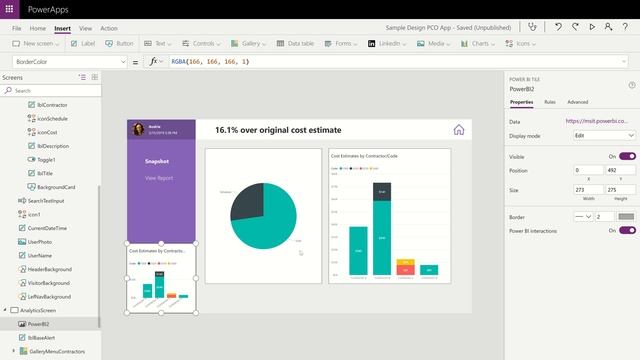This screenshot has width=640, height=360.
Task: Click help icon in properties panel
Action: point(632,85)
